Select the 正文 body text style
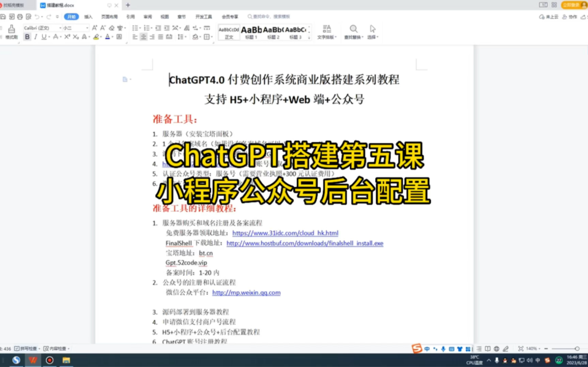 coord(229,32)
